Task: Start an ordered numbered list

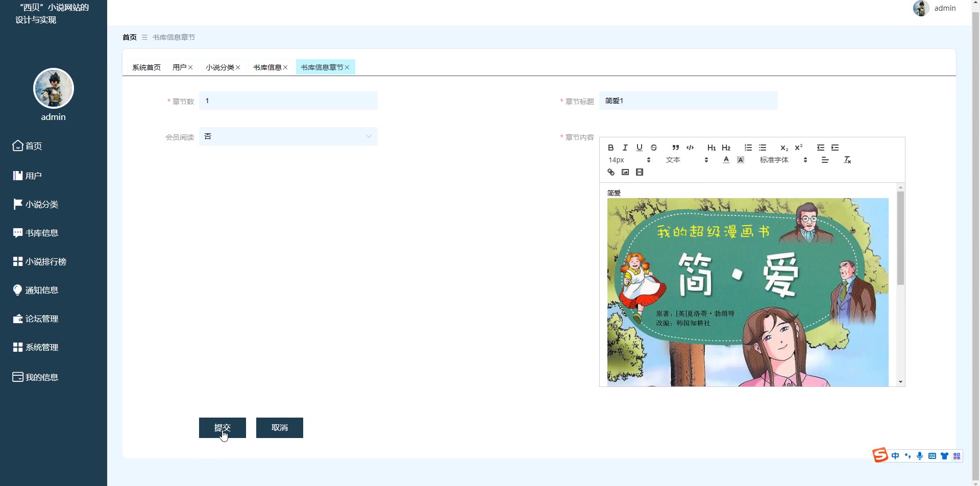Action: point(748,148)
